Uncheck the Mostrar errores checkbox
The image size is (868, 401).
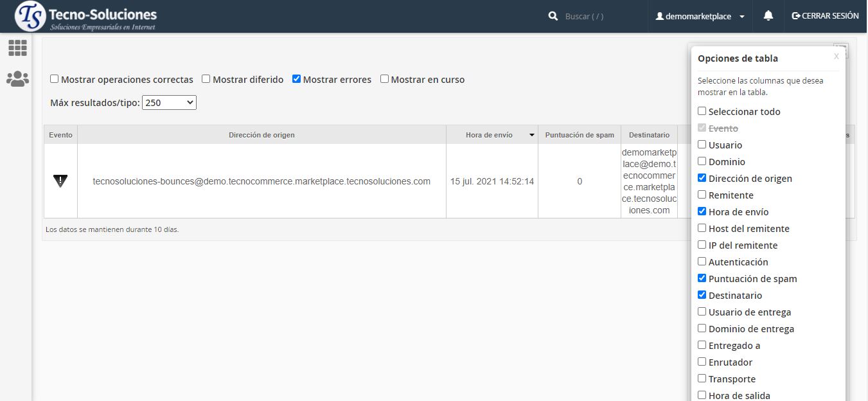coord(296,79)
